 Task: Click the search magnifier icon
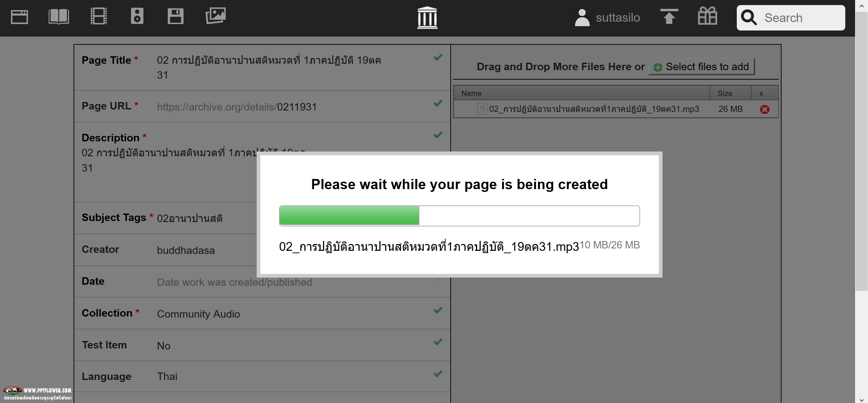pos(749,18)
